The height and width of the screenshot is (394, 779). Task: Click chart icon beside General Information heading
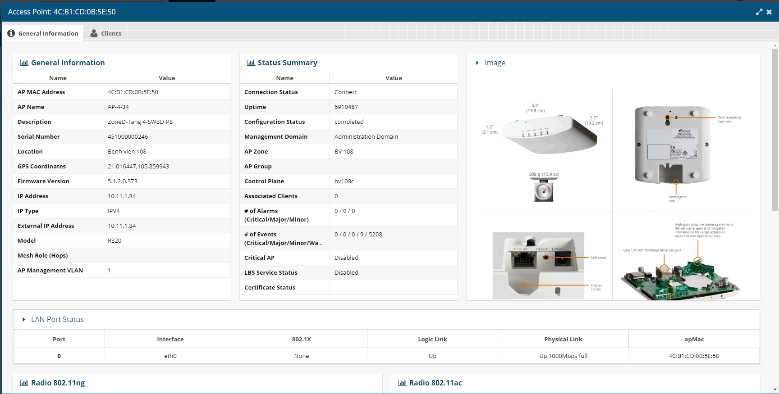coord(23,63)
